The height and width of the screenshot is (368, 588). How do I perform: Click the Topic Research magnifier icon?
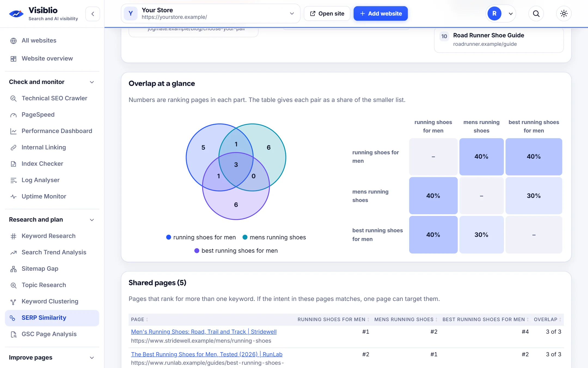[13, 285]
